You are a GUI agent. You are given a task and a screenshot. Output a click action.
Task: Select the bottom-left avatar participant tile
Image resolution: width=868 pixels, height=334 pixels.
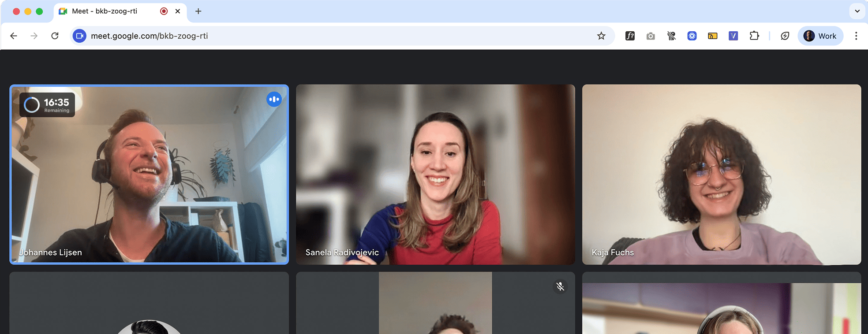[x=149, y=303]
